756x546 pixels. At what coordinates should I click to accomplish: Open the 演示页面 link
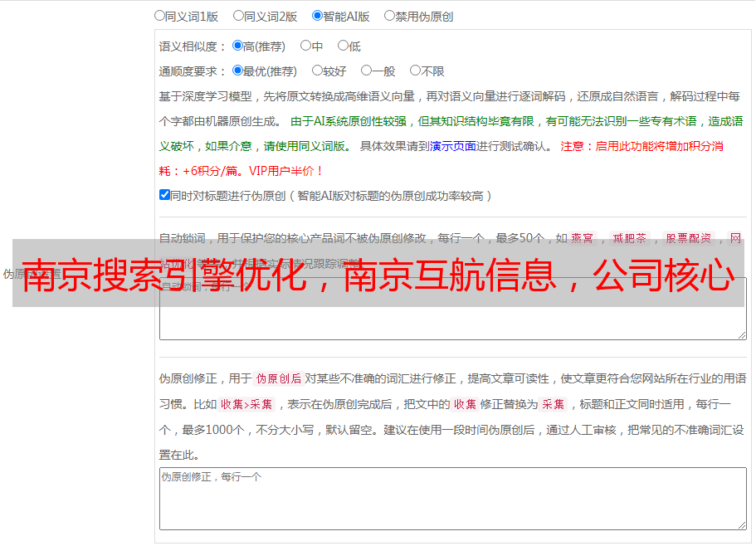pos(453,146)
